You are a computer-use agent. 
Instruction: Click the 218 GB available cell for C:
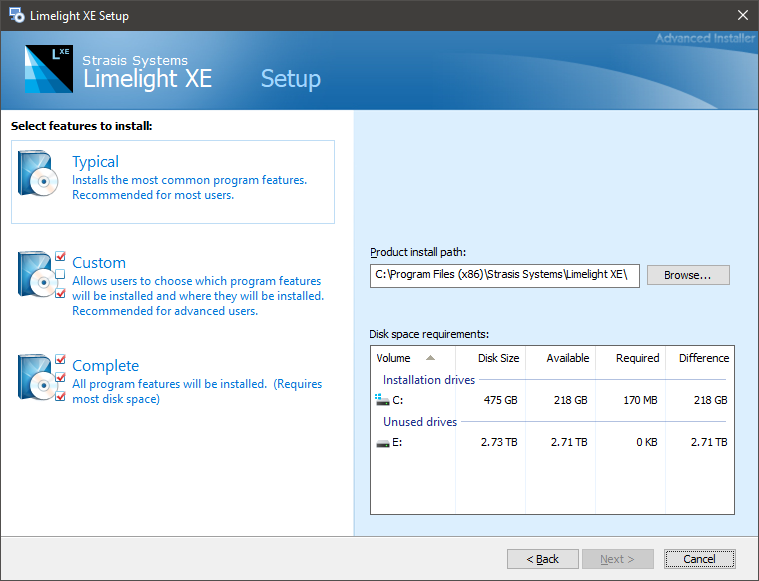tap(571, 400)
